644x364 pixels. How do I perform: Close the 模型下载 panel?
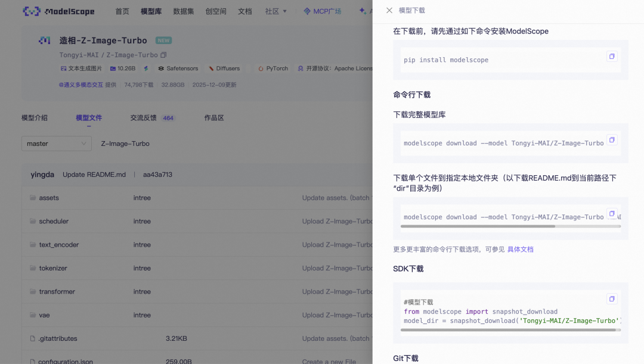(389, 10)
